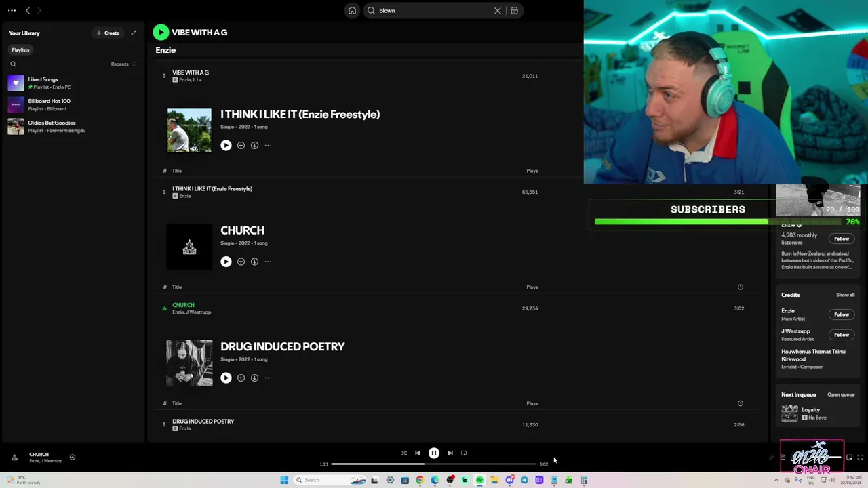Open the Recents sort dropdown
The image size is (868, 488).
(x=124, y=64)
